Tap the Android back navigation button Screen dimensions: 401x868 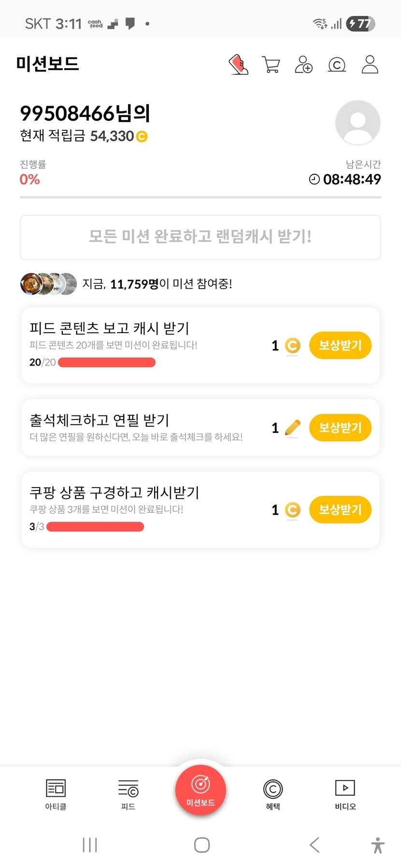315,845
